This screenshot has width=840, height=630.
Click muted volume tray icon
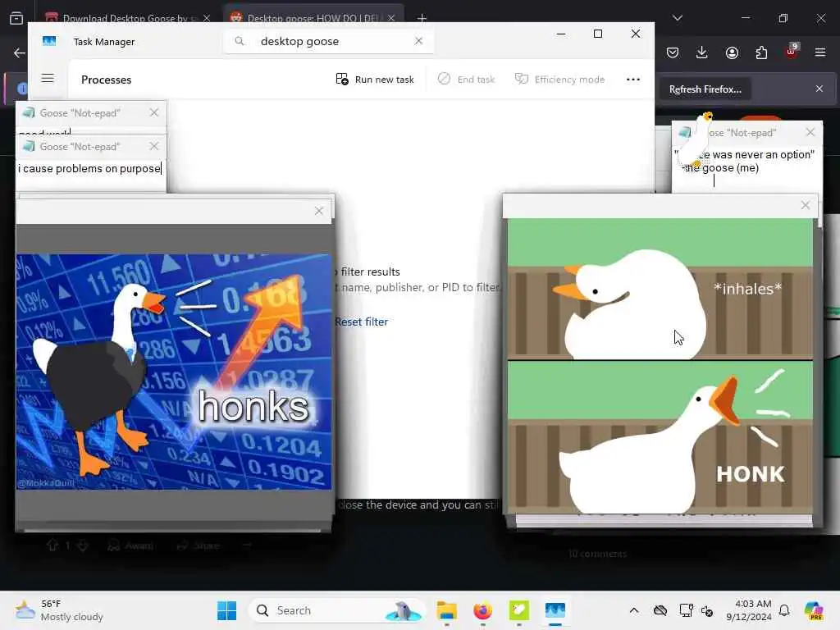tap(707, 610)
